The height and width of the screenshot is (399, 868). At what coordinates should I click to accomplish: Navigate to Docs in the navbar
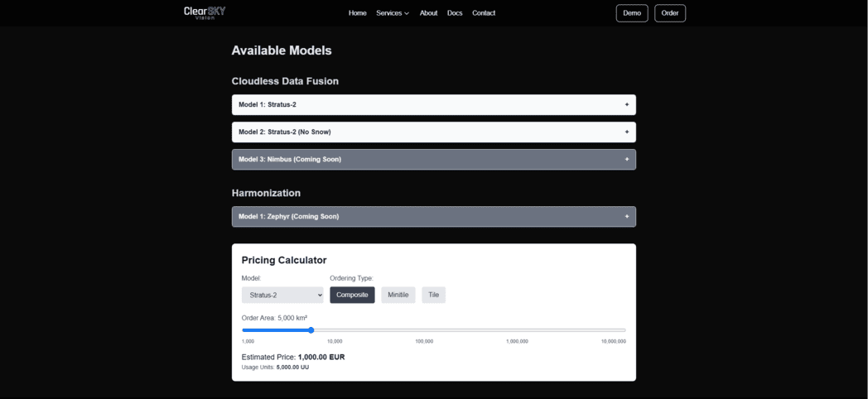[455, 13]
